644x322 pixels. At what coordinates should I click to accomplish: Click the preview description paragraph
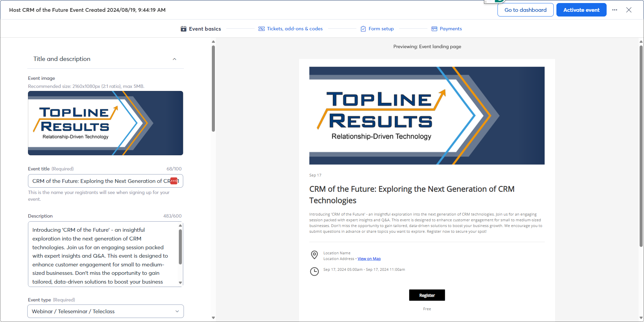click(x=426, y=223)
